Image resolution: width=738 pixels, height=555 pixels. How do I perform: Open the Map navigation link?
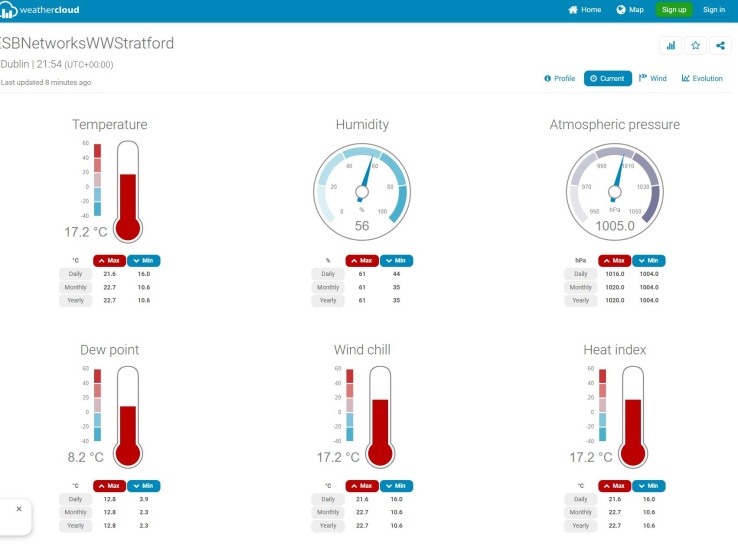630,9
